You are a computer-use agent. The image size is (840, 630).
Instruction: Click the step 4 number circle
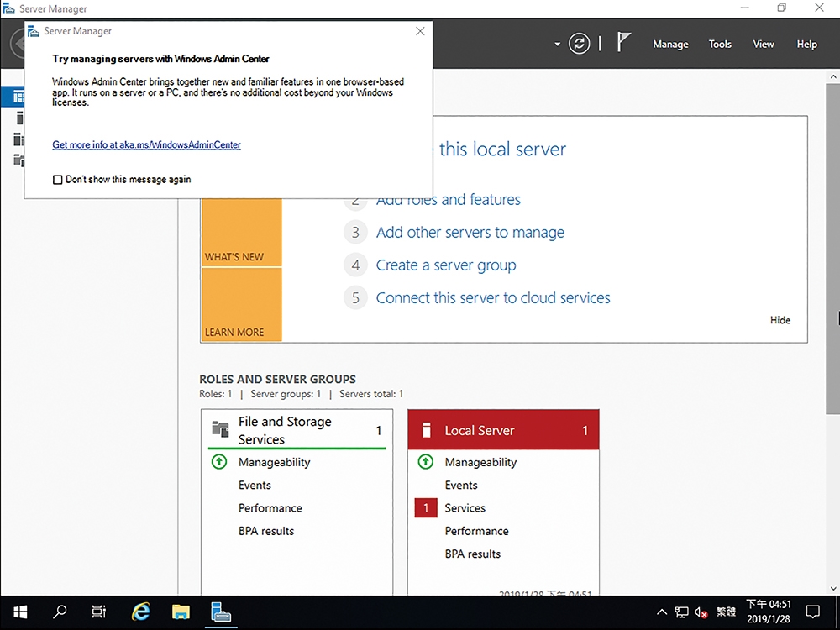point(355,265)
